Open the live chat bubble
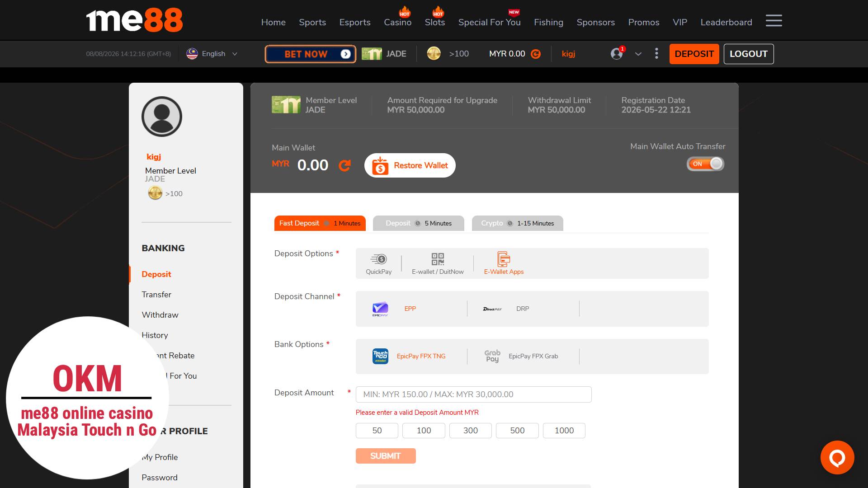 tap(837, 458)
